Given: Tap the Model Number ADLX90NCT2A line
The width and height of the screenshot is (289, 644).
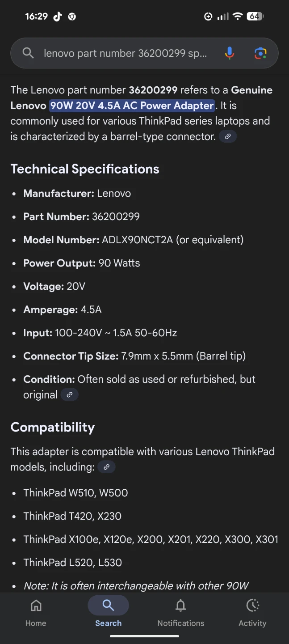Looking at the screenshot, I should (133, 240).
